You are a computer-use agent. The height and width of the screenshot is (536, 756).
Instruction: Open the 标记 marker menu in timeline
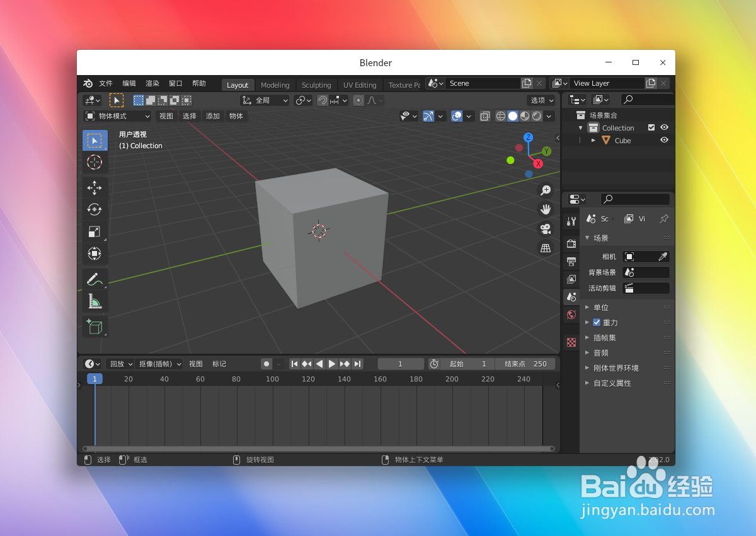click(x=219, y=364)
